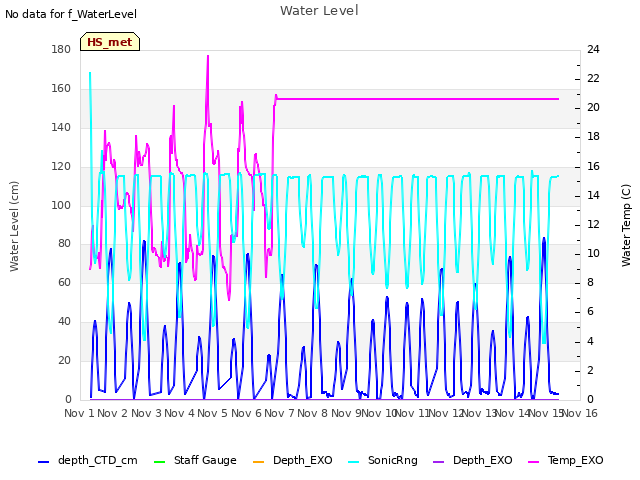
Task: Click the 12 right y-axis tick label
Action: click(x=593, y=224)
